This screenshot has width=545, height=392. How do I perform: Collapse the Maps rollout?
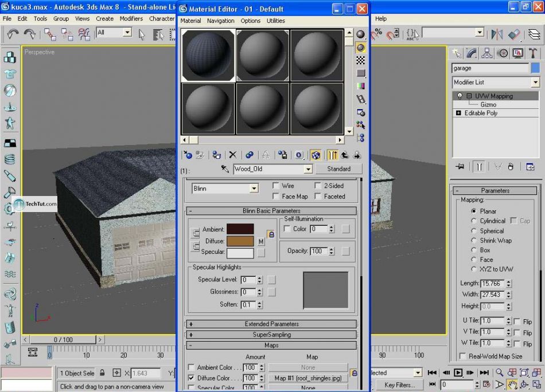point(271,346)
